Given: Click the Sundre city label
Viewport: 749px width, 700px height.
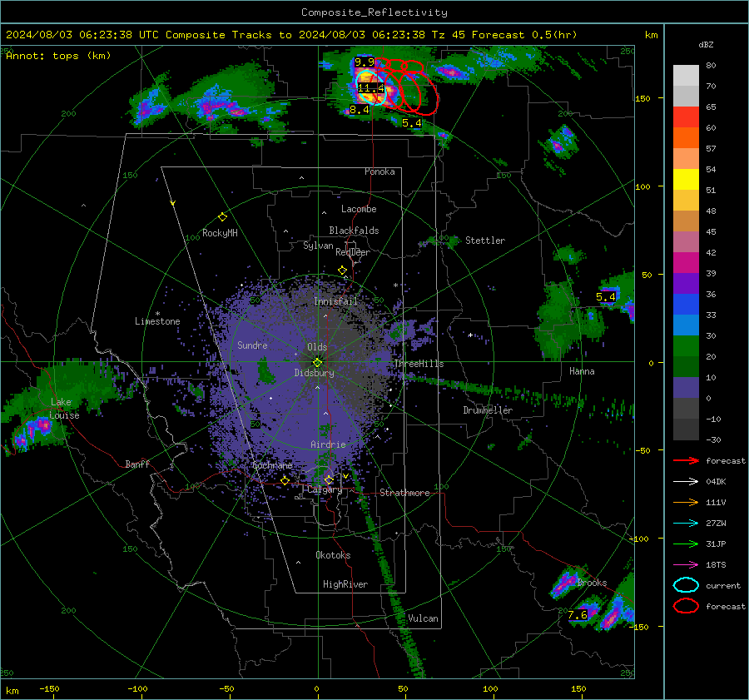Looking at the screenshot, I should coord(252,345).
